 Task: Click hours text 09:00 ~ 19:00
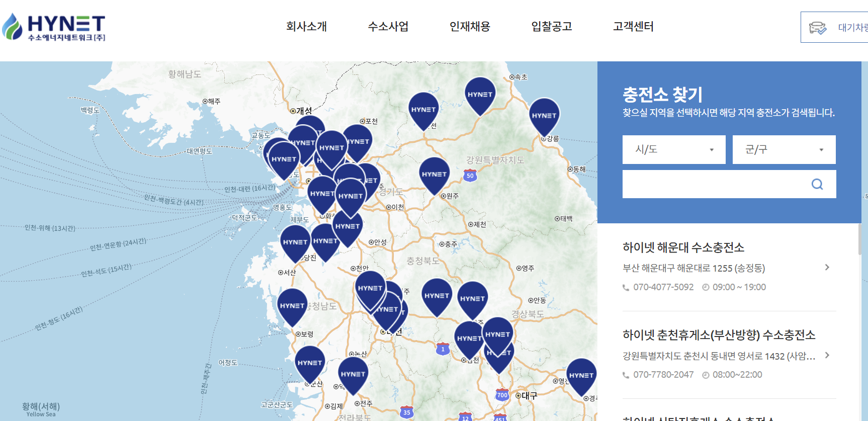pos(739,287)
